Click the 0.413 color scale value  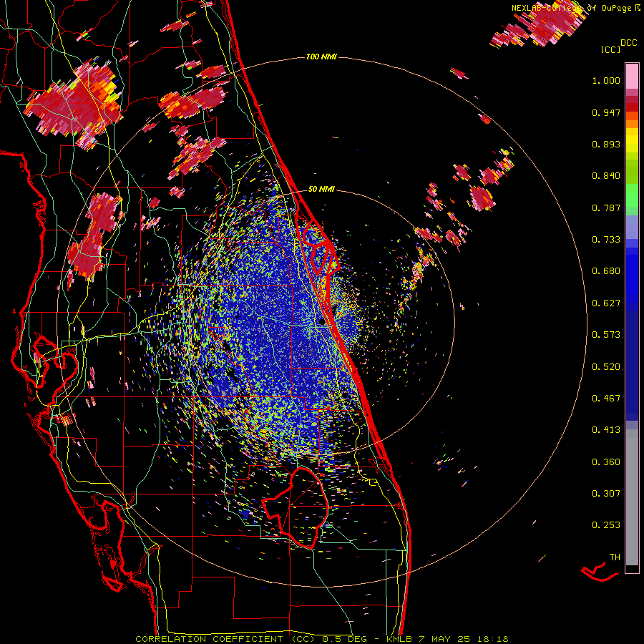pyautogui.click(x=606, y=430)
